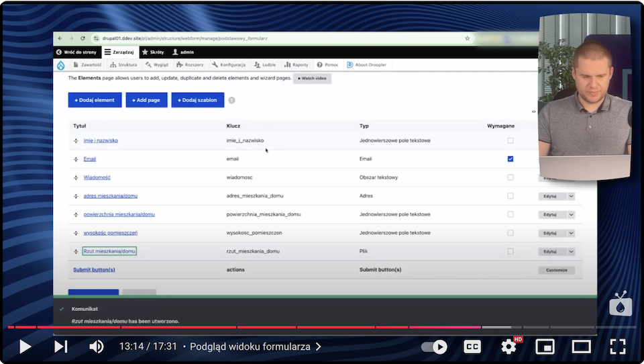Viewport: 644px width, 364px height.
Task: Check Wymagane for wysokość pomieszczeń
Action: tap(510, 233)
